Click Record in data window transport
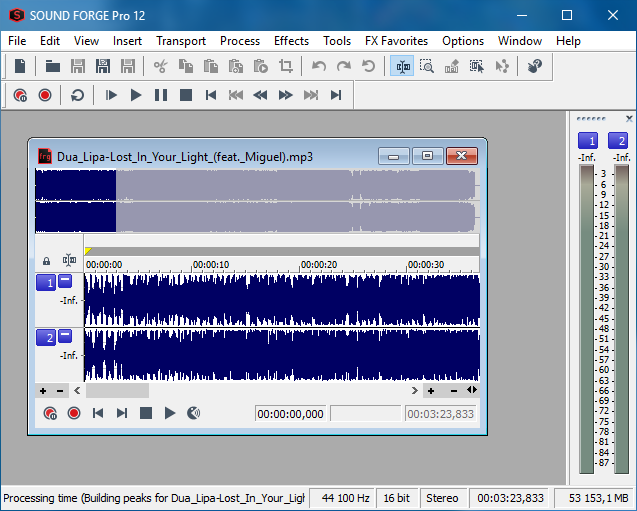The height and width of the screenshot is (511, 637). tap(74, 414)
